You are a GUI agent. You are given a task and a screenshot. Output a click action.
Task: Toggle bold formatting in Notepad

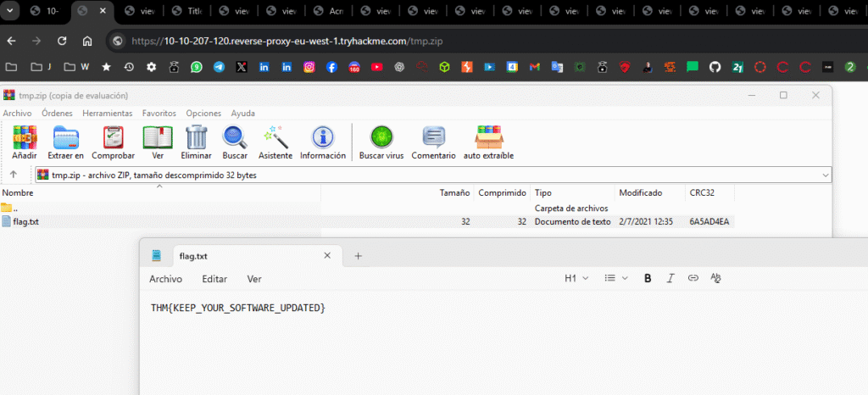[x=648, y=278]
